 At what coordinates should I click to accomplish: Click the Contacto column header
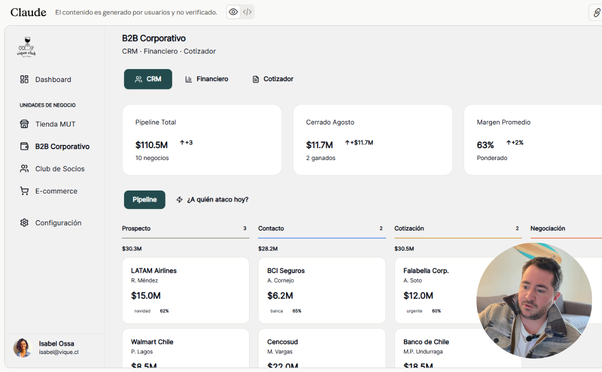pyautogui.click(x=271, y=228)
